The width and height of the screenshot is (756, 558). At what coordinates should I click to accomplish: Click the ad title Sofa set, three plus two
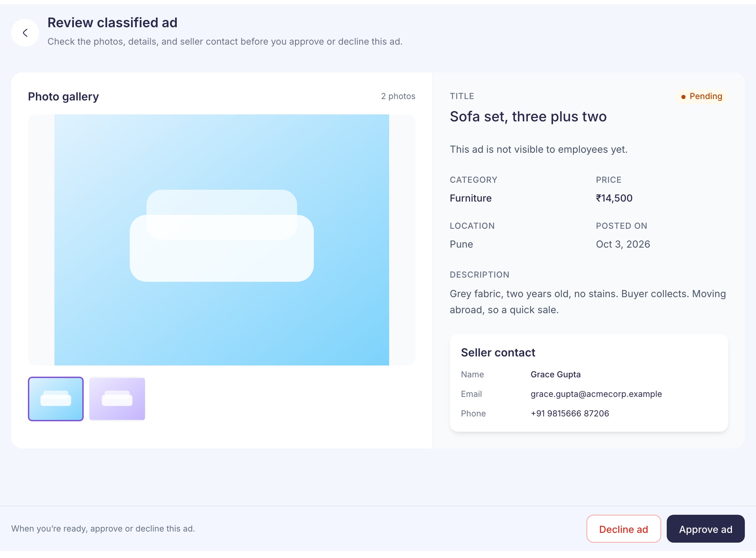click(528, 116)
